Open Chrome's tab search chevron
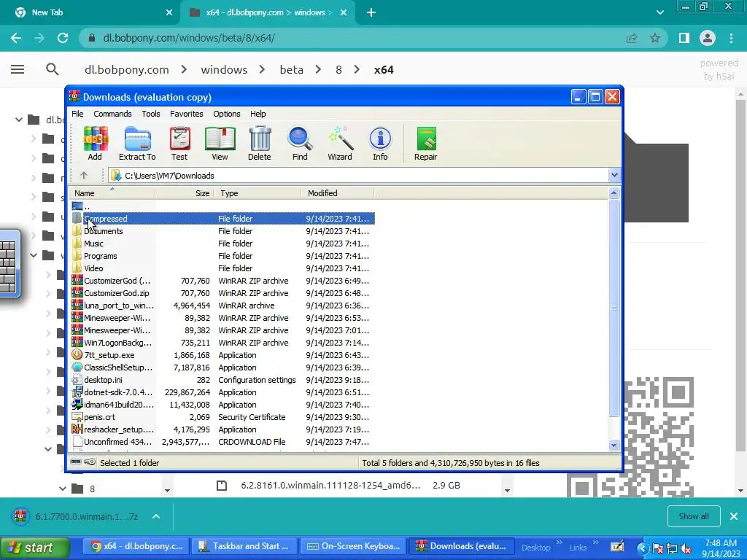Image resolution: width=747 pixels, height=560 pixels. point(659,13)
